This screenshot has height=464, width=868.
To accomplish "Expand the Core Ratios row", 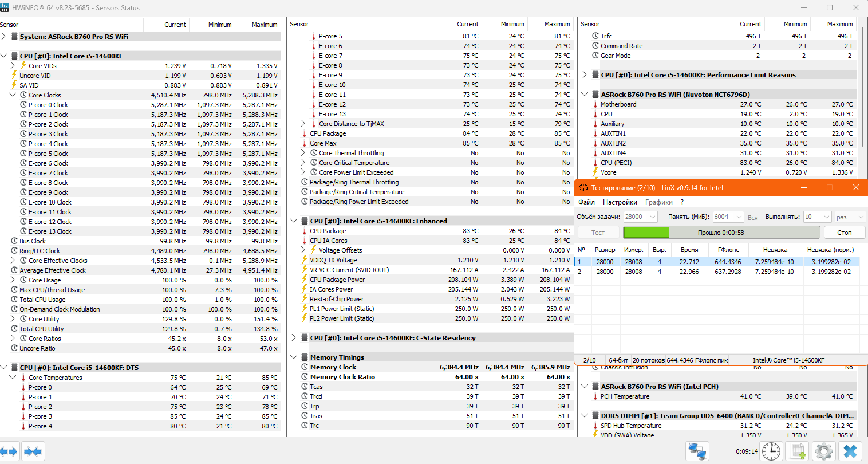I will (13, 339).
